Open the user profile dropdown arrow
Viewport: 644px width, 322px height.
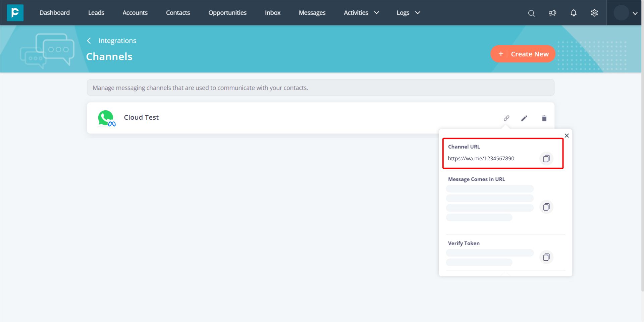[x=635, y=13]
